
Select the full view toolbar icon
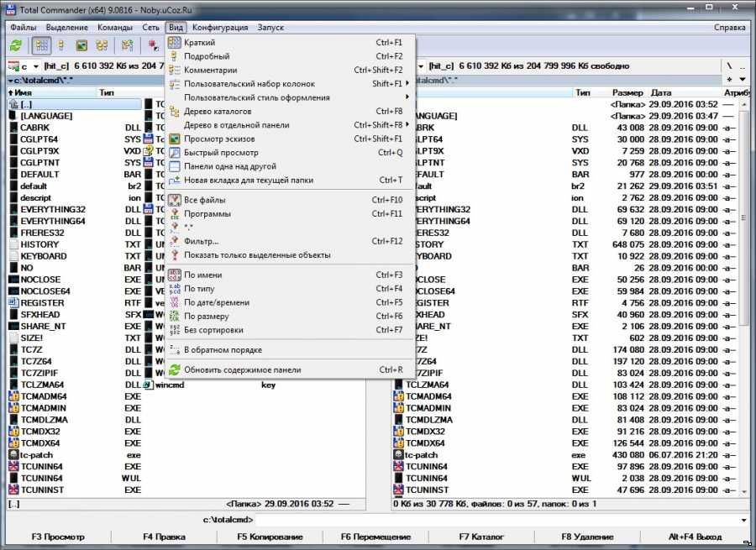(61, 46)
